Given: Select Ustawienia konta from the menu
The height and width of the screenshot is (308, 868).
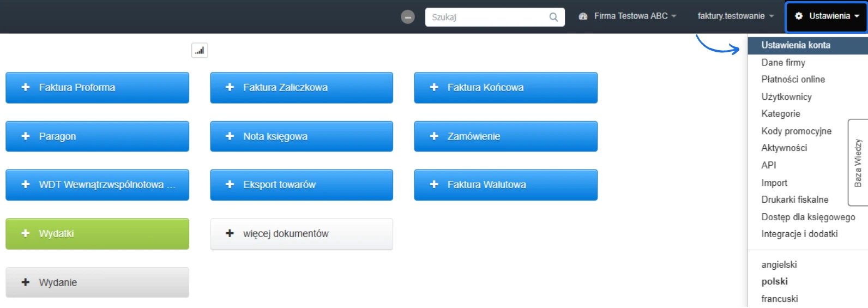Looking at the screenshot, I should [795, 45].
